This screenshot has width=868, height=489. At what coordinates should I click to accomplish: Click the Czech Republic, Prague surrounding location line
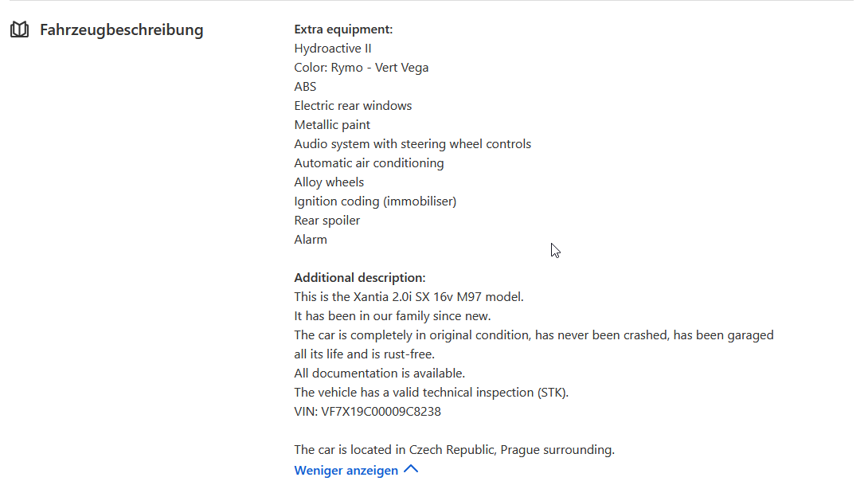pos(455,450)
